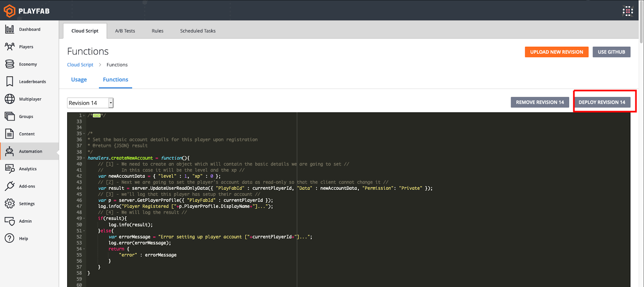Select the Multiplayer sidebar label
Screen dimensions: 644x287
tap(30, 99)
